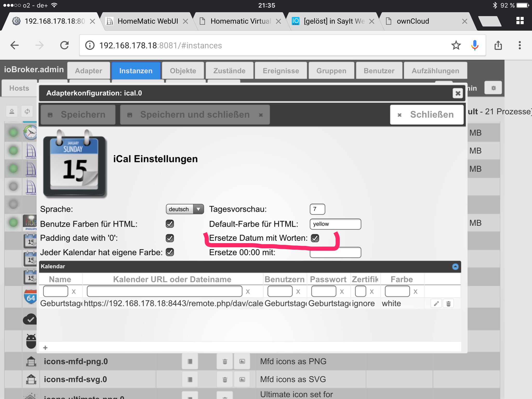
Task: Focus the Tagesvorschau input field
Action: click(x=317, y=209)
